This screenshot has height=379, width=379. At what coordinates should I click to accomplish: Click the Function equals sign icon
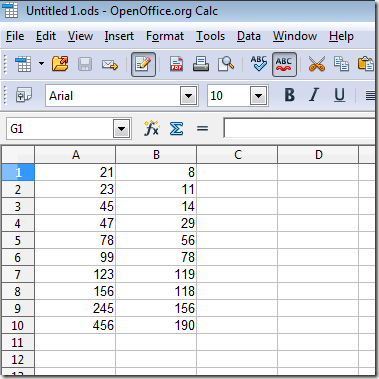[202, 129]
